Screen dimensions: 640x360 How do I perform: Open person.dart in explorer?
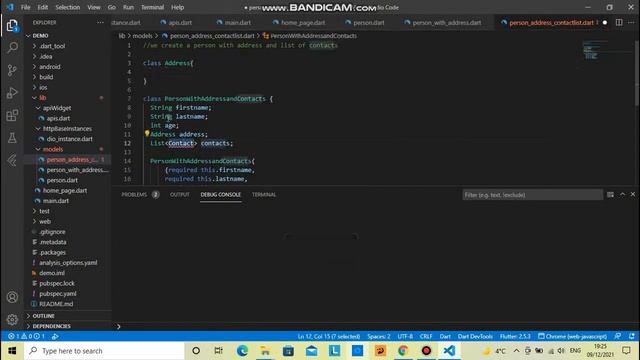62,180
